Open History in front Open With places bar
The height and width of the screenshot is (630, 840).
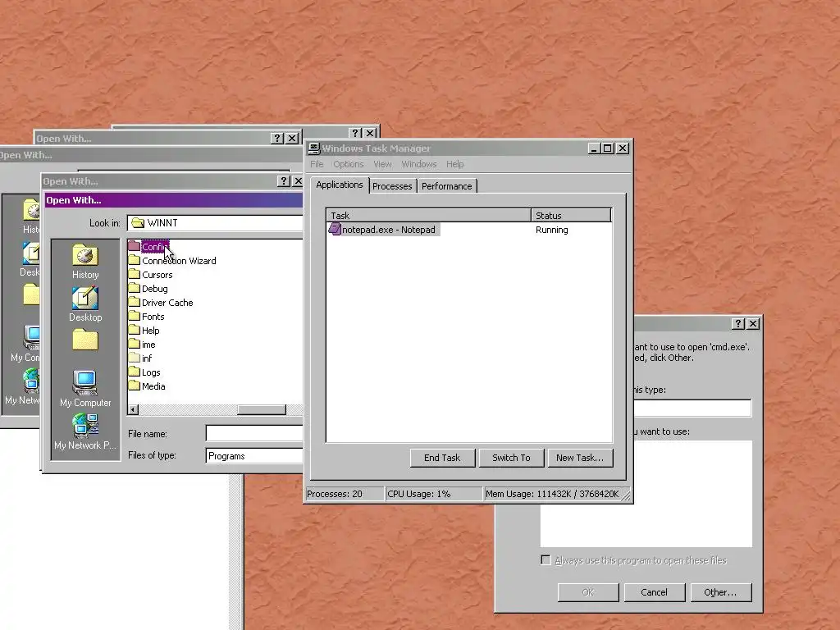tap(85, 262)
